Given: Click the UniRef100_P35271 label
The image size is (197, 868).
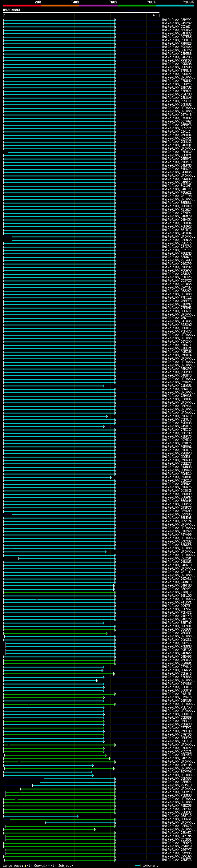Looking at the screenshot, I should click(x=177, y=751).
